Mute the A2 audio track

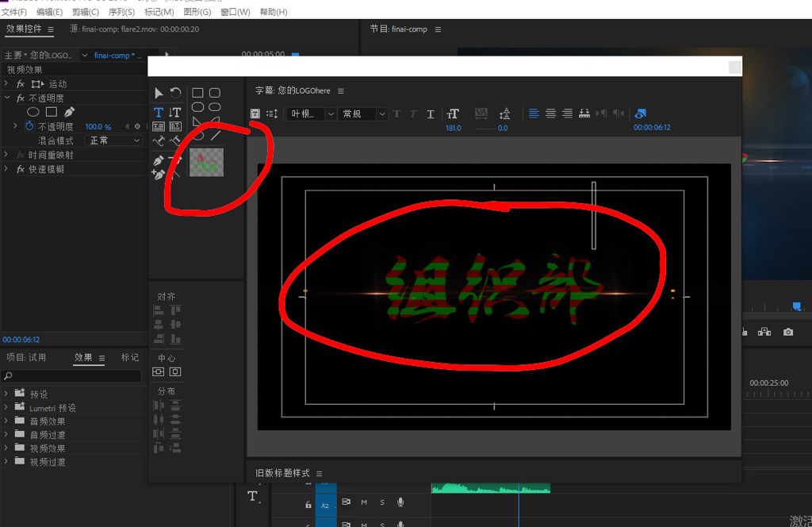coord(363,502)
